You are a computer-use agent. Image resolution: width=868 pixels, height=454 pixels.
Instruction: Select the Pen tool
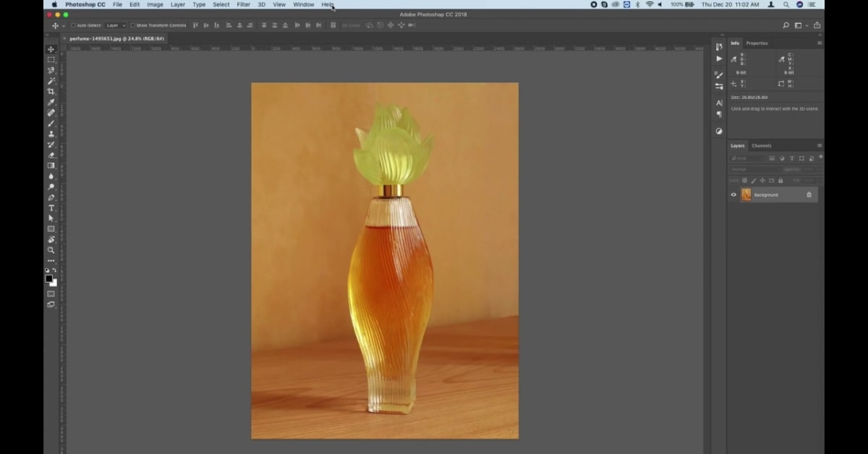51,197
